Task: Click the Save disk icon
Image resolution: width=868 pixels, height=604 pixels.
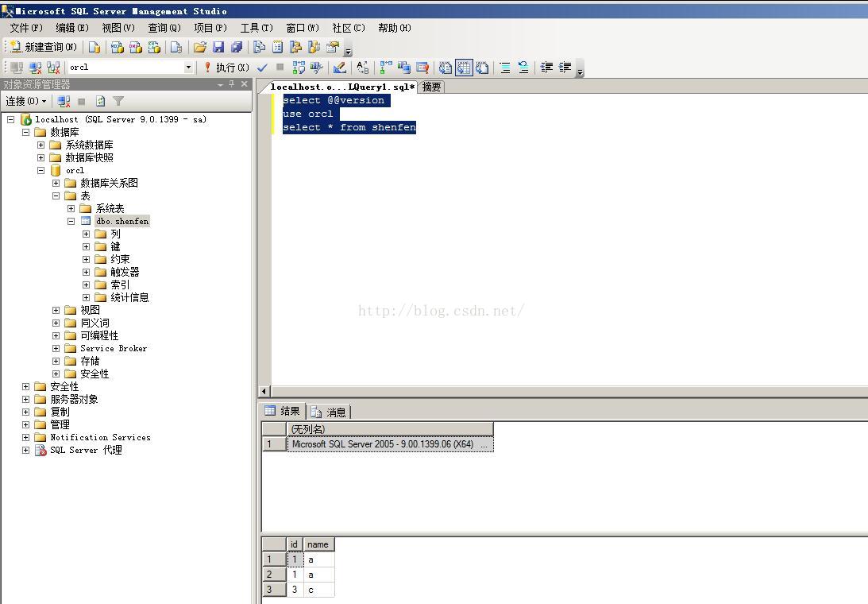Action: point(218,47)
